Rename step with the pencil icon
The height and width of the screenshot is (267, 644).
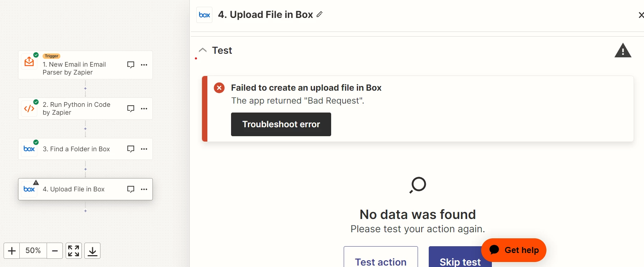(320, 14)
